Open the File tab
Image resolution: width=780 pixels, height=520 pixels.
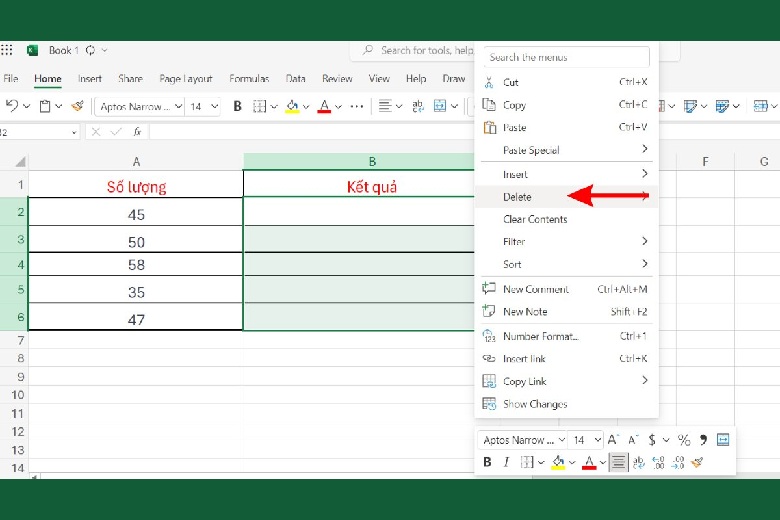pos(10,79)
